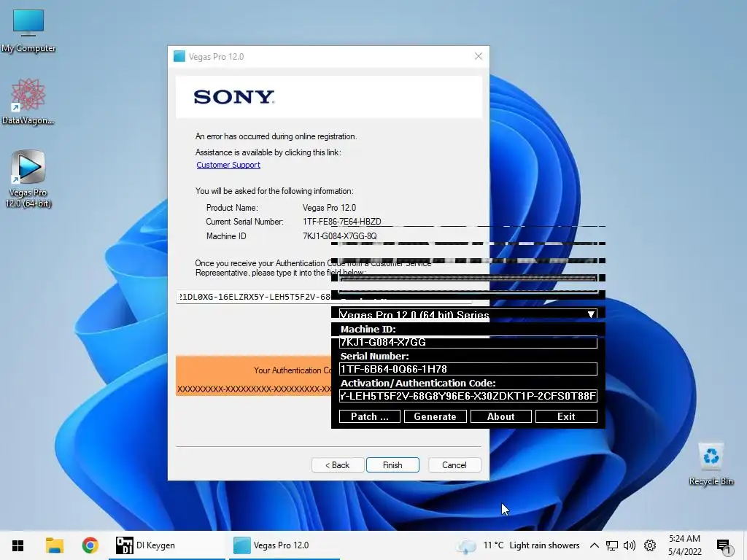Click the Exit button in keygen
747x560 pixels.
(x=566, y=416)
